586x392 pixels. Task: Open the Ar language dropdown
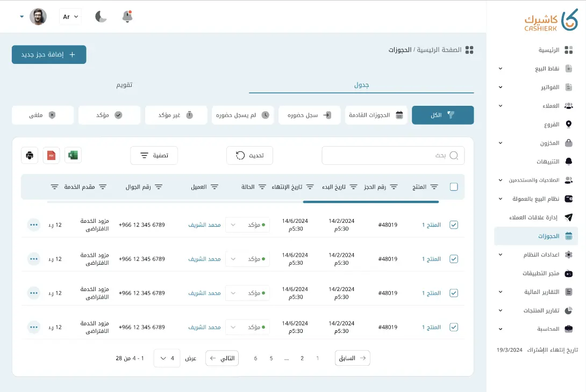point(70,17)
